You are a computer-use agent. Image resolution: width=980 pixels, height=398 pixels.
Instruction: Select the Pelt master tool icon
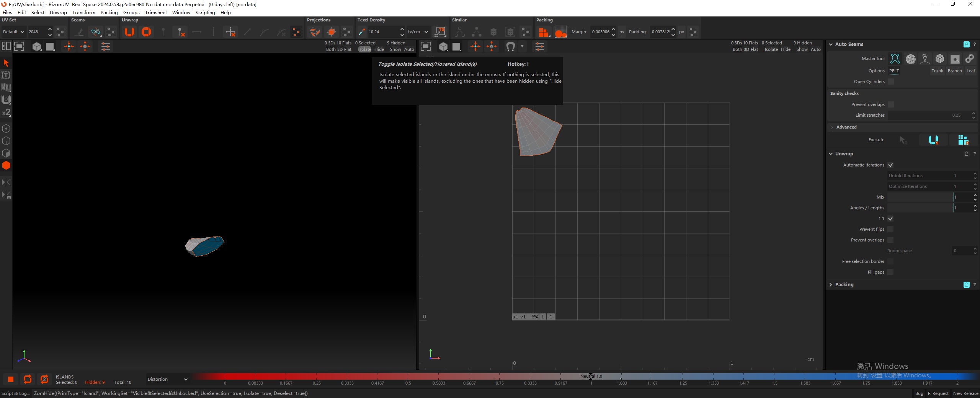click(x=895, y=59)
